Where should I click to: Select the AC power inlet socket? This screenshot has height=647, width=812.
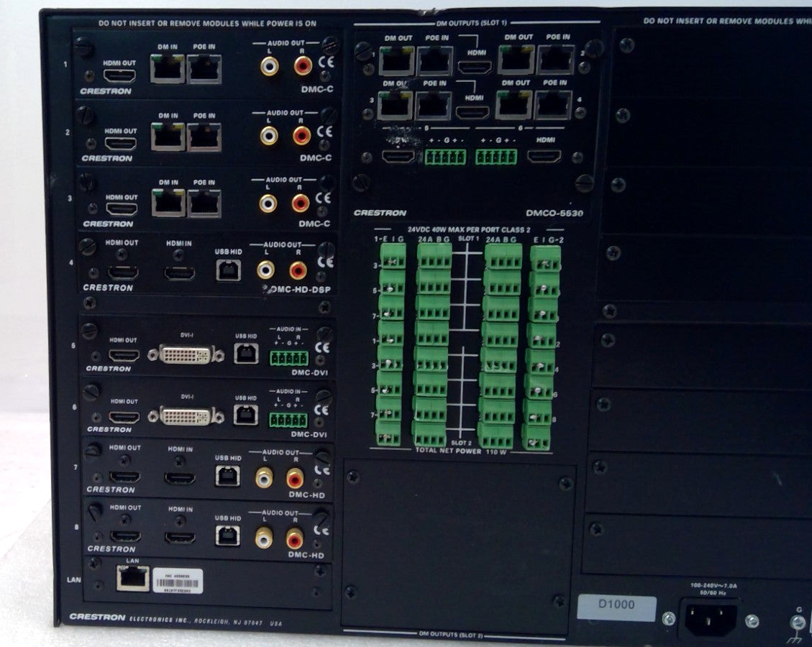(711, 619)
